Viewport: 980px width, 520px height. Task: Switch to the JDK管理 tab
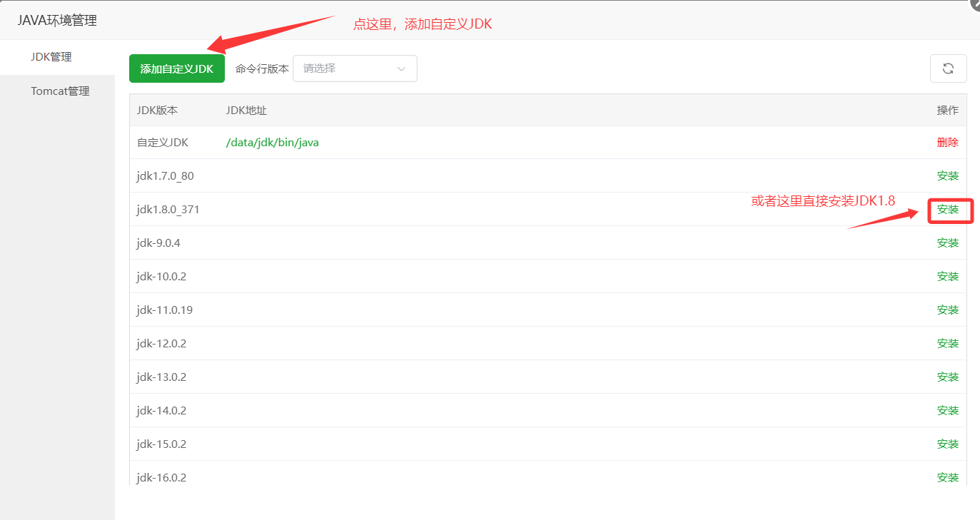51,57
